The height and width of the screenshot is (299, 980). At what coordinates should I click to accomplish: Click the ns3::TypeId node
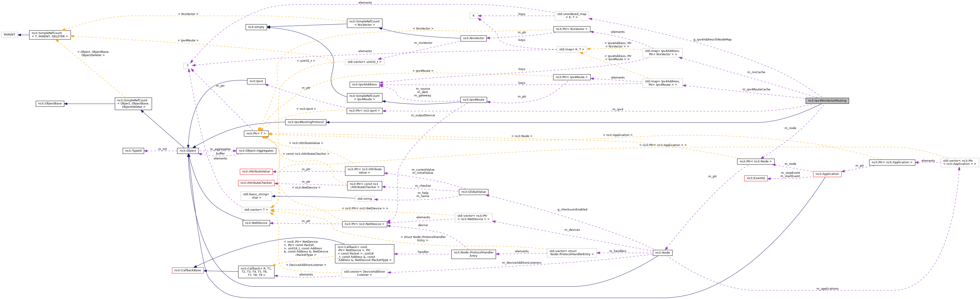tap(133, 151)
